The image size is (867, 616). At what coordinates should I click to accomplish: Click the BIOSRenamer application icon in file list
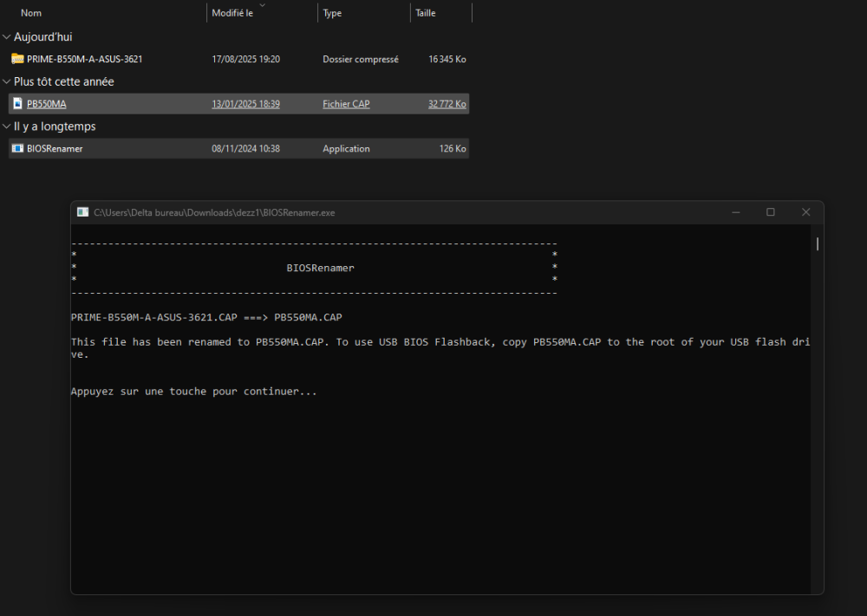click(17, 149)
